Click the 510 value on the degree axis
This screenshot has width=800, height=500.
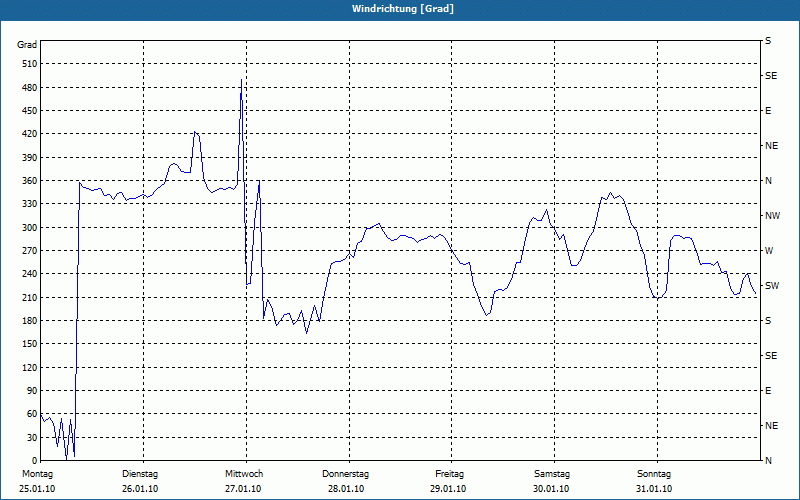30,64
